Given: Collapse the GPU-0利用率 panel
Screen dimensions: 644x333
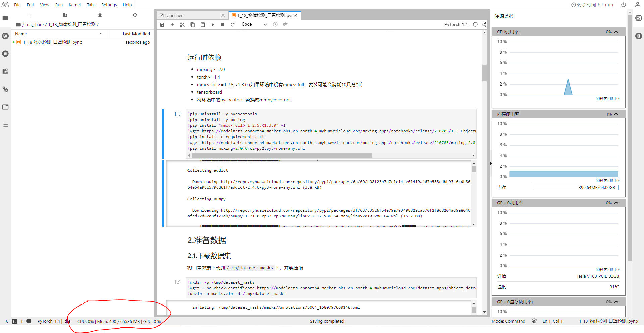Looking at the screenshot, I should [x=616, y=203].
